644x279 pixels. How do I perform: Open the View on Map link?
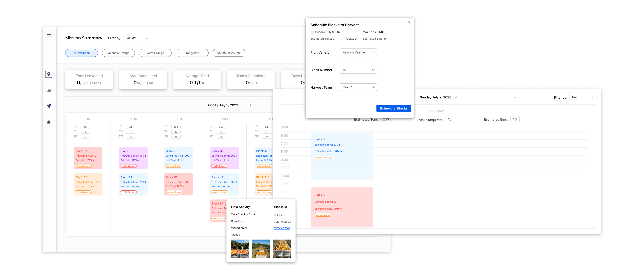pos(282,228)
